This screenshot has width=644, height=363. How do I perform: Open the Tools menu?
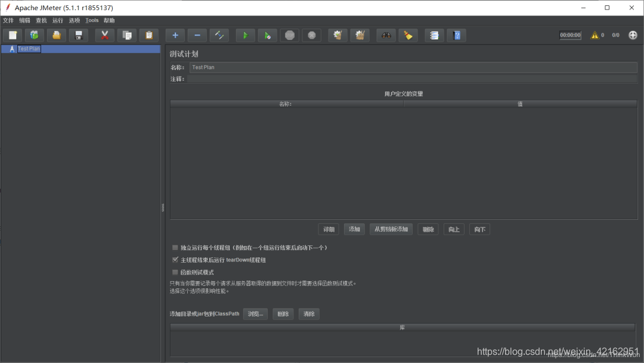[x=92, y=20]
